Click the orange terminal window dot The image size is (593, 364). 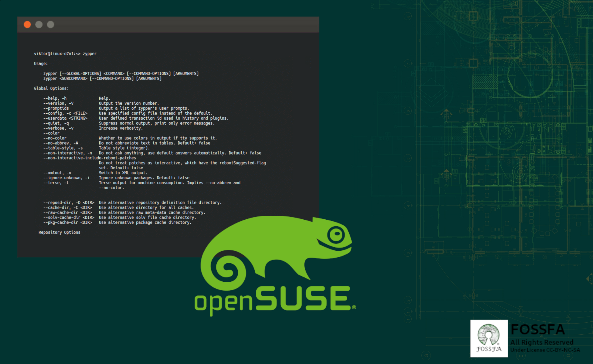(x=27, y=25)
